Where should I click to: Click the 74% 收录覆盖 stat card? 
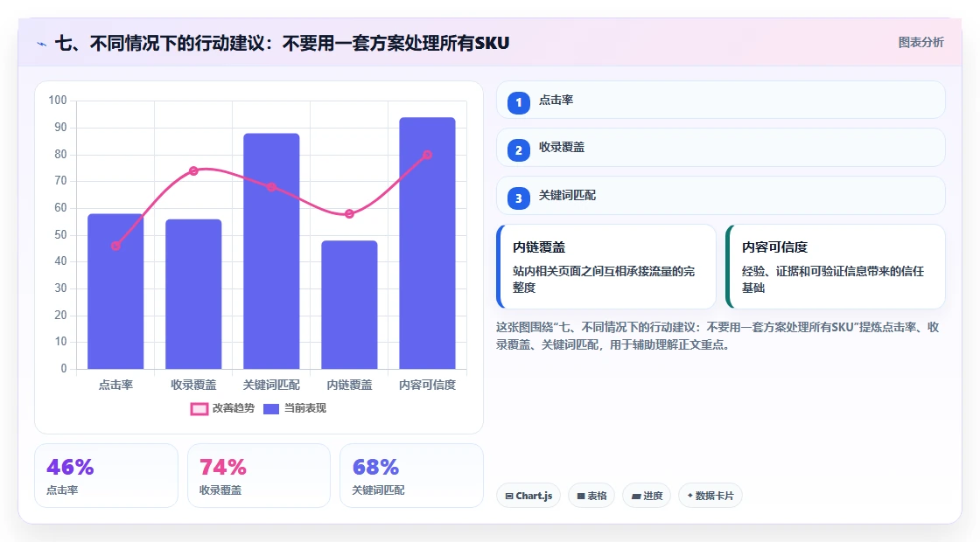click(x=259, y=476)
